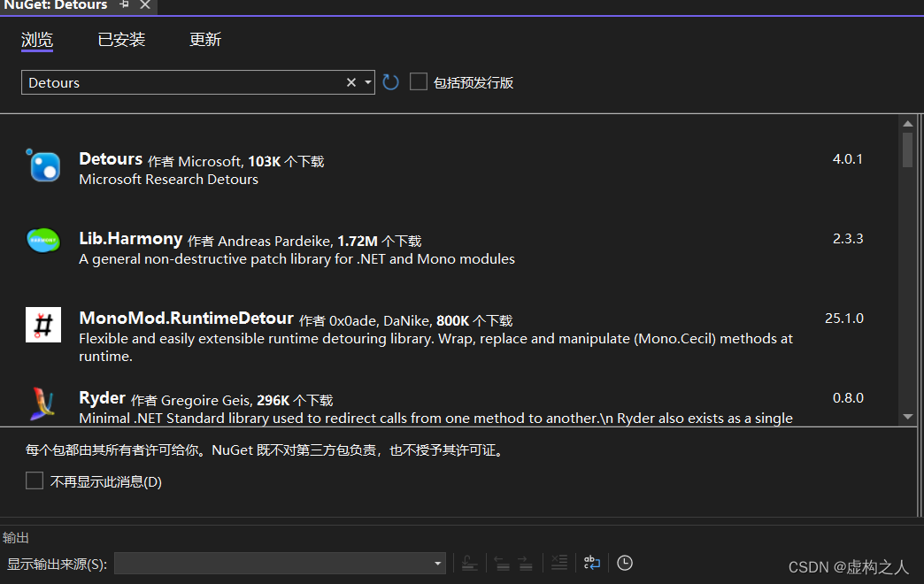Screen dimensions: 924x584
Task: Switch to the 浏览 tab
Action: click(37, 40)
